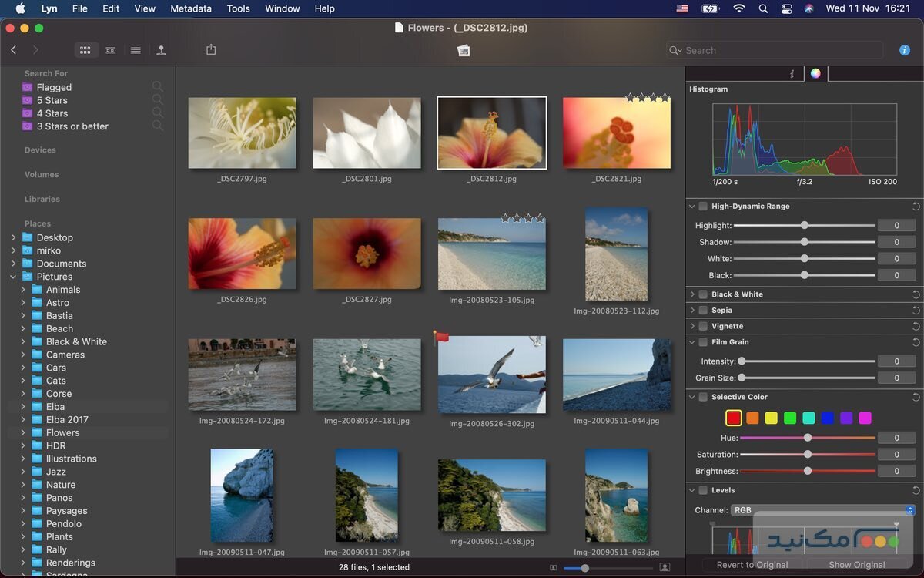Viewport: 924px width, 578px height.
Task: Switch to icon grid view
Action: point(85,50)
